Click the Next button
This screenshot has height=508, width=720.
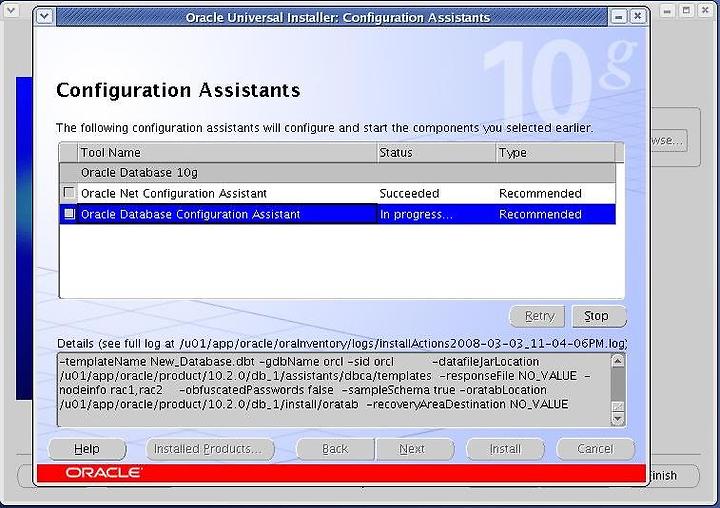415,449
